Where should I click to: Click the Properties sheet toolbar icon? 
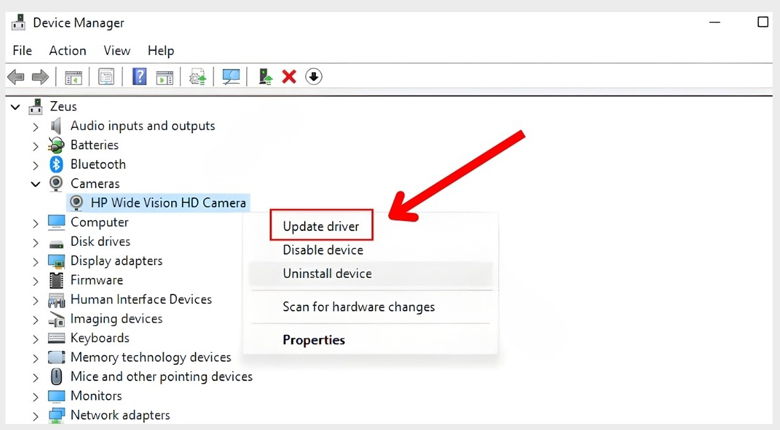(106, 77)
